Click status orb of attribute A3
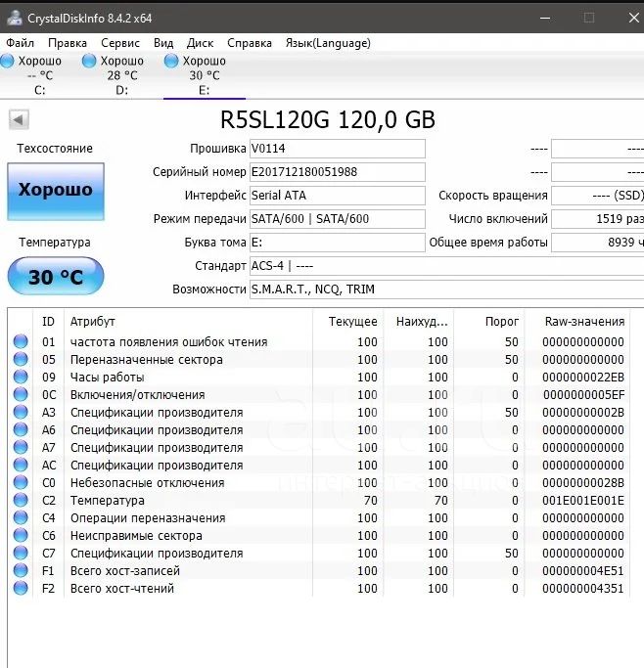This screenshot has height=668, width=644. pos(21,412)
